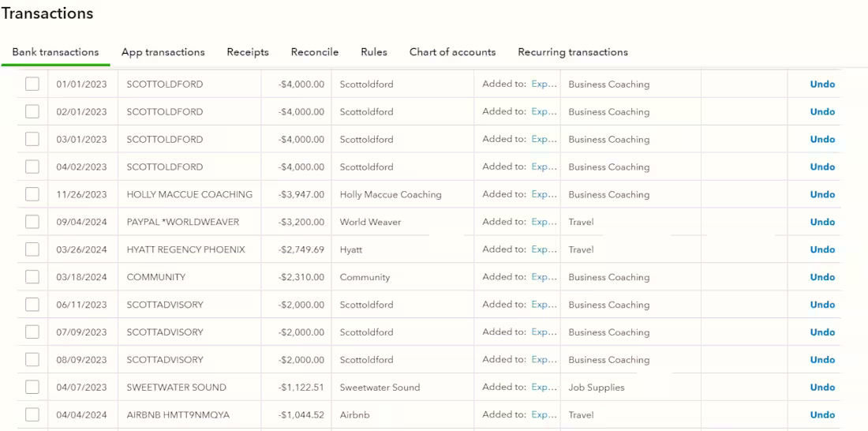Go to the Reconcile tab
Screen dimensions: 868x431
point(314,52)
